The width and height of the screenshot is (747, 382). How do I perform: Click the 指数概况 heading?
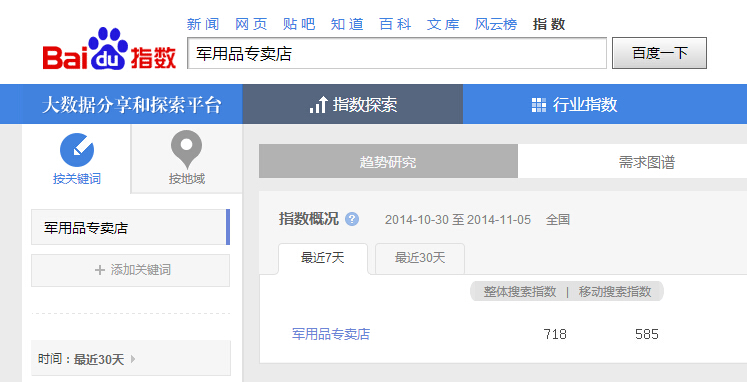coord(309,219)
